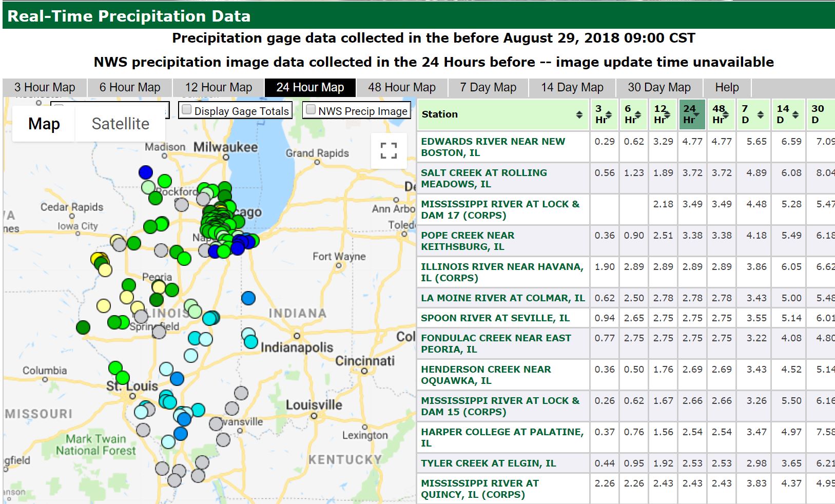835x504 pixels.
Task: Sort table by Station name arrows
Action: point(579,114)
